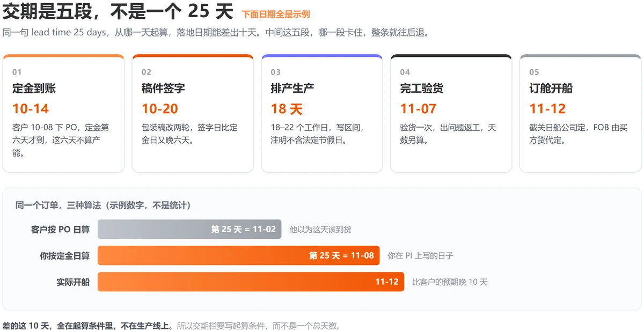644x332 pixels.
Task: Click the 11-12 date in the 订舱开船 card
Action: pos(547,109)
